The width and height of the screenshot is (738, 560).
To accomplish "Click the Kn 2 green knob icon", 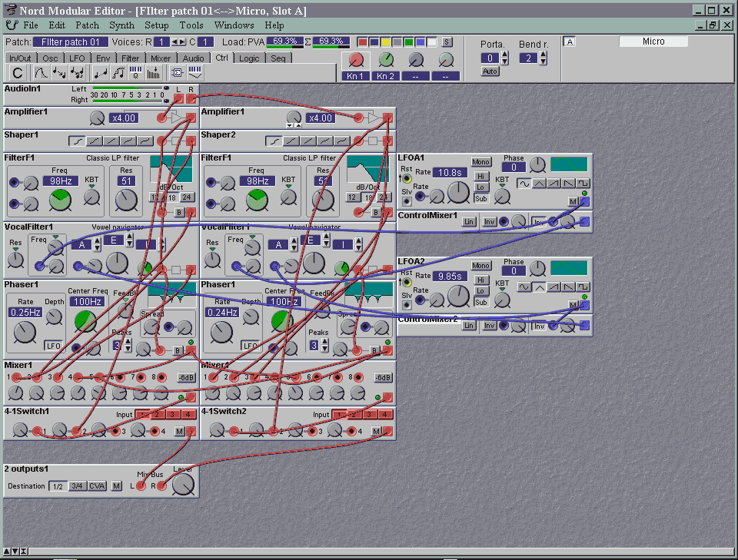I will coord(386,60).
